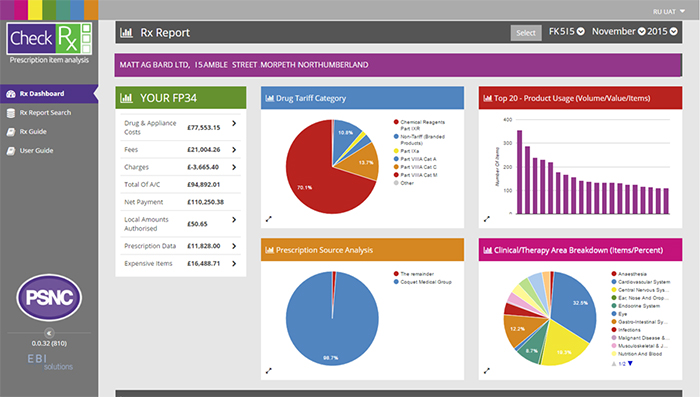Expand the Prescription Data row chevron
The width and height of the screenshot is (700, 397).
[234, 246]
